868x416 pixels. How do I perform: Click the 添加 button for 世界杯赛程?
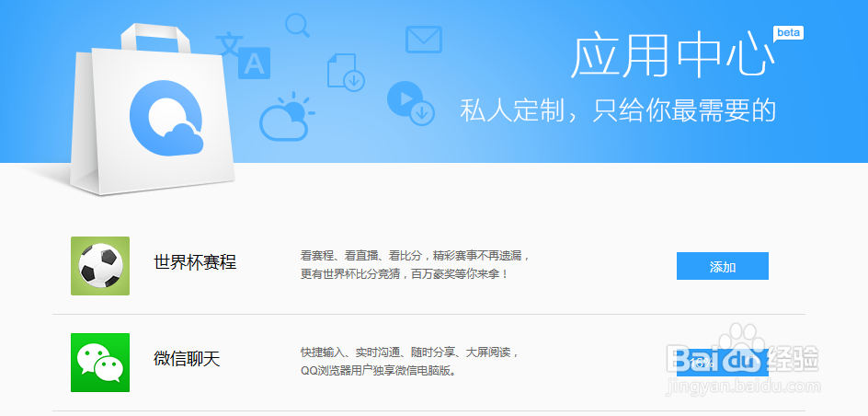pyautogui.click(x=723, y=266)
